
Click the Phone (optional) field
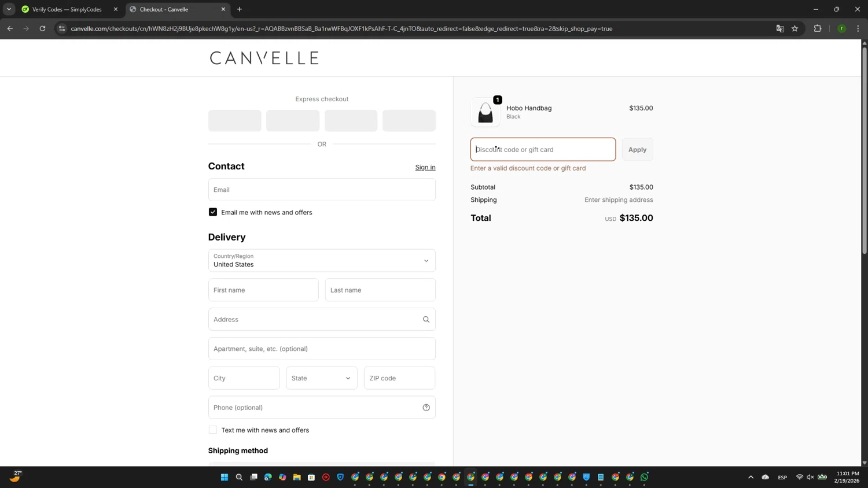pos(322,408)
